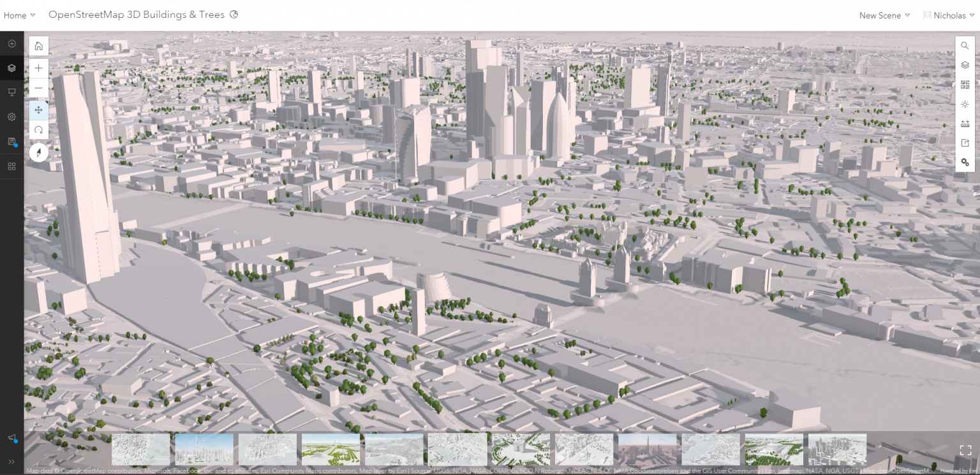Toggle fullscreen view of the scene
The width and height of the screenshot is (980, 475).
pyautogui.click(x=965, y=450)
